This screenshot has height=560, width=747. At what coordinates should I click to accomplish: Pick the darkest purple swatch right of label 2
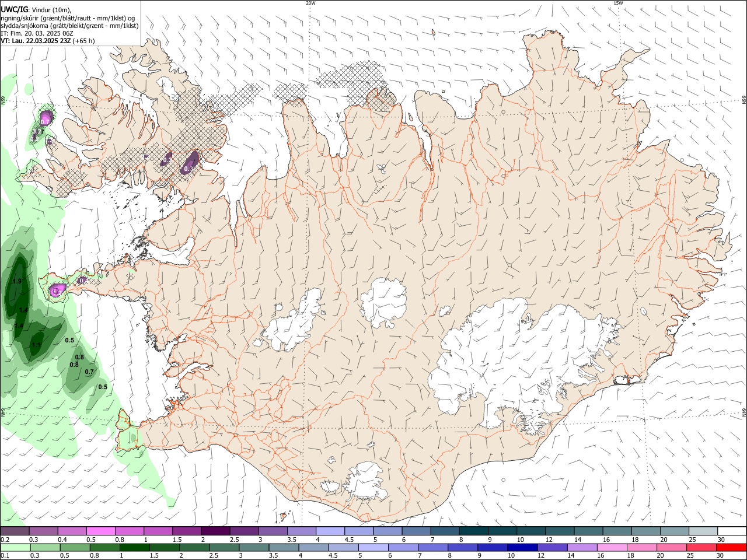tap(215, 531)
